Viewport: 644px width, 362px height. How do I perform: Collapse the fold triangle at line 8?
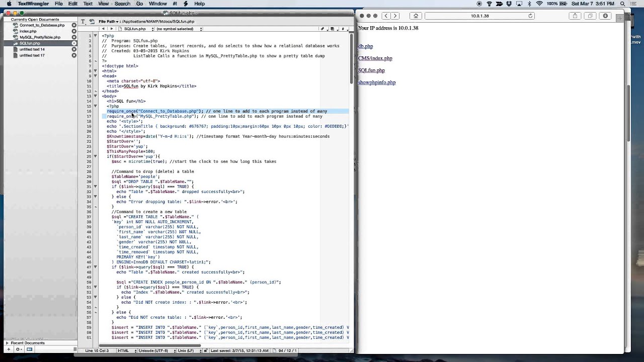pos(95,71)
